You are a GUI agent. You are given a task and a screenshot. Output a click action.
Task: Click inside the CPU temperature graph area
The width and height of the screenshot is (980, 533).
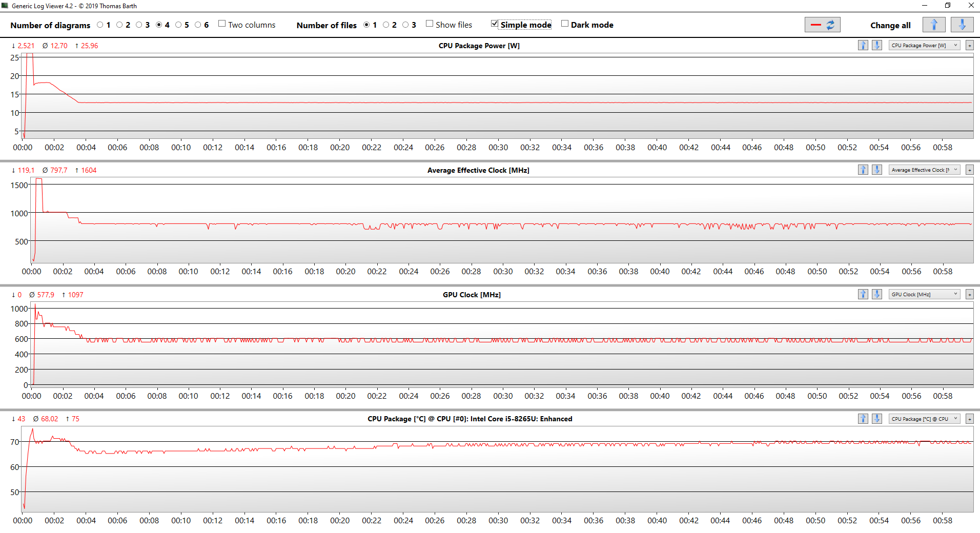pyautogui.click(x=497, y=469)
